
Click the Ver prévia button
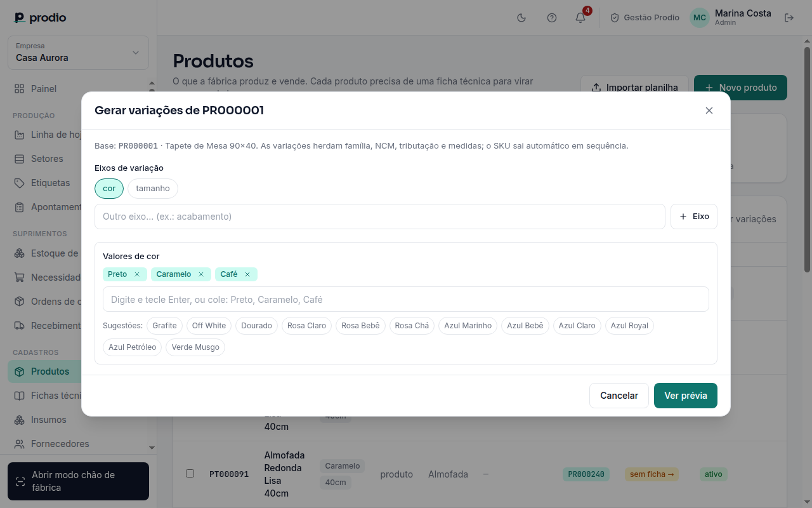[x=686, y=396]
